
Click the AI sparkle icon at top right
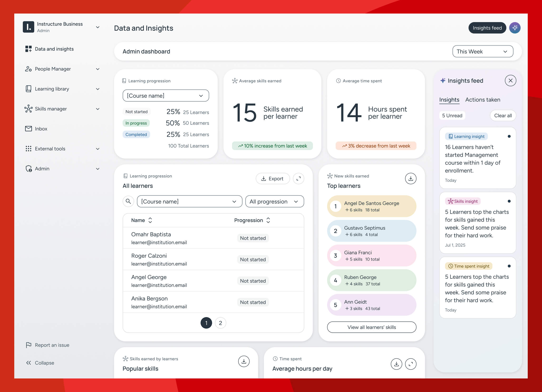pyautogui.click(x=514, y=28)
